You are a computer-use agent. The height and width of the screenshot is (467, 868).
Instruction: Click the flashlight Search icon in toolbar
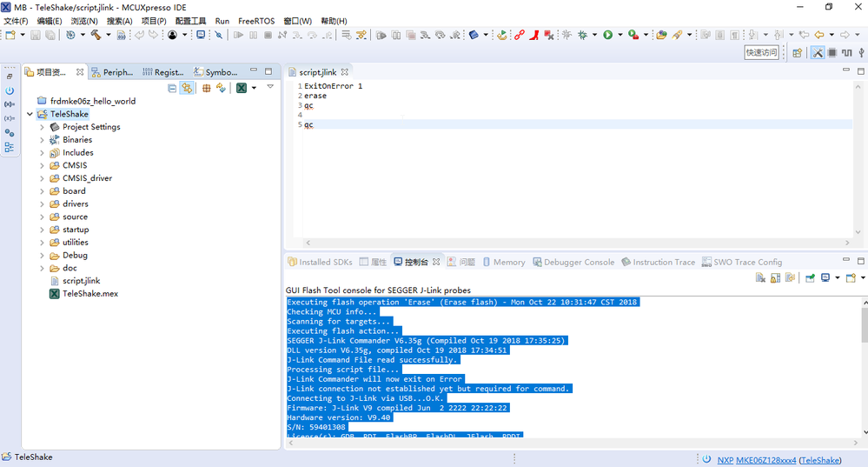(678, 35)
